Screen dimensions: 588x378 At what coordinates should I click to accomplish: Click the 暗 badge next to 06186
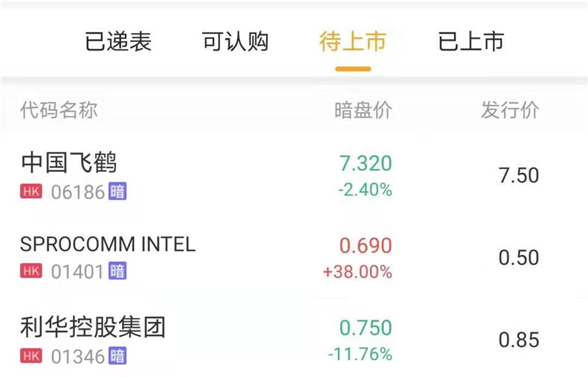pos(117,191)
